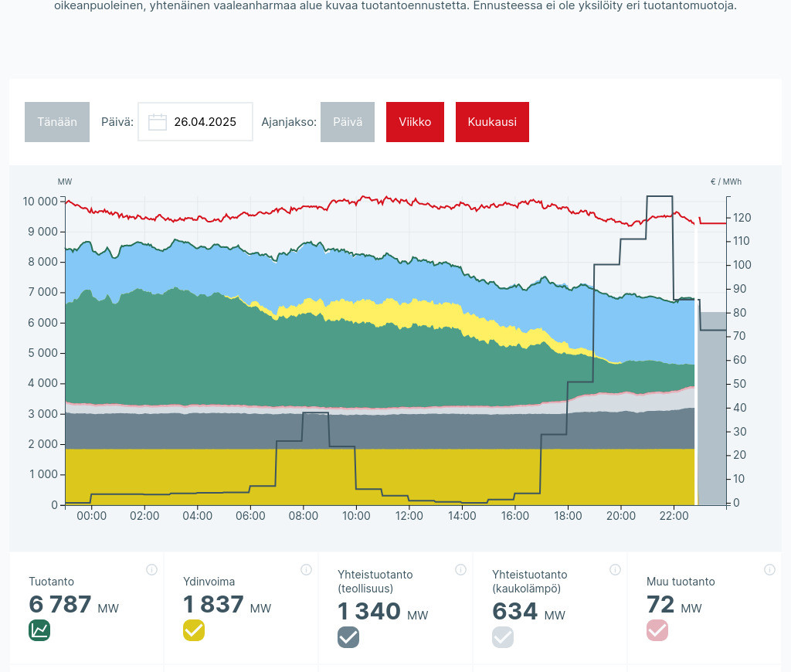Click the Tänään button
791x672 pixels.
point(57,122)
